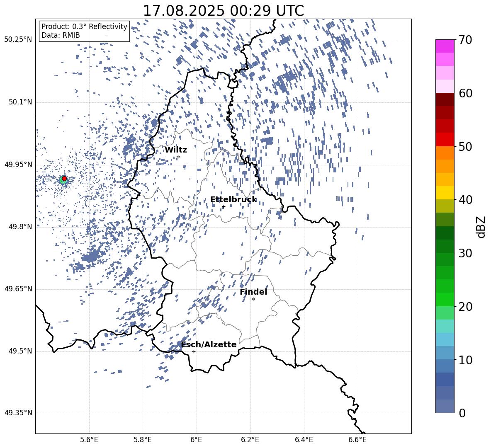Click the 20 label on colorbar
Viewport: 491px width, 448px height.
(x=465, y=306)
